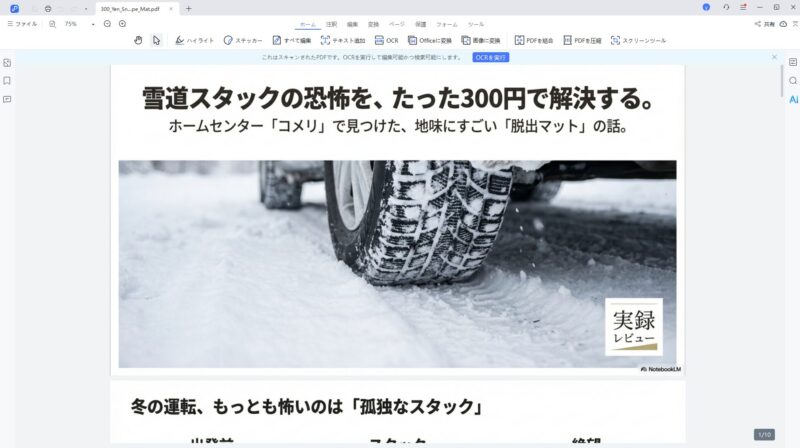Open the ステッカー sticker tool
This screenshot has height=448, width=800.
point(243,40)
